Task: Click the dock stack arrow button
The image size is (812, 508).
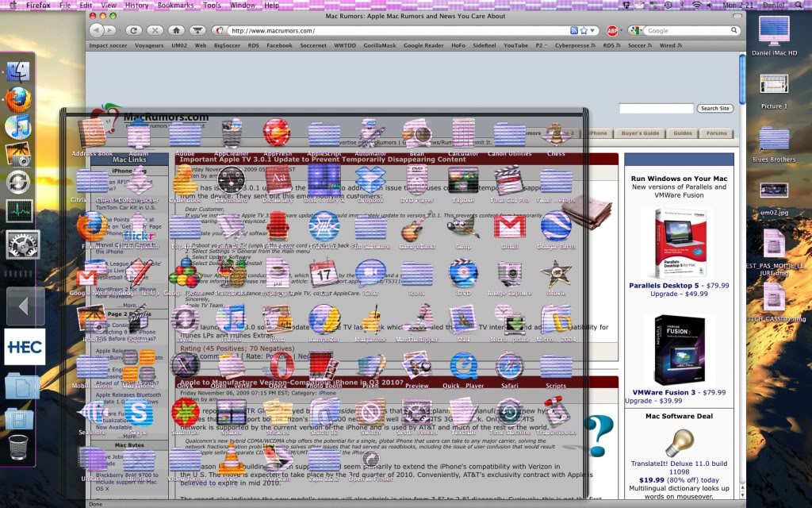Action: pos(25,306)
